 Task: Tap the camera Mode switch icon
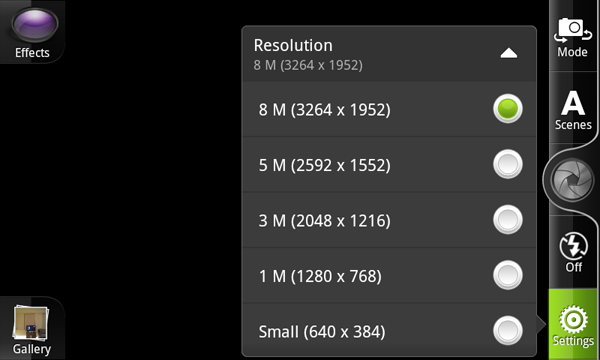click(572, 30)
